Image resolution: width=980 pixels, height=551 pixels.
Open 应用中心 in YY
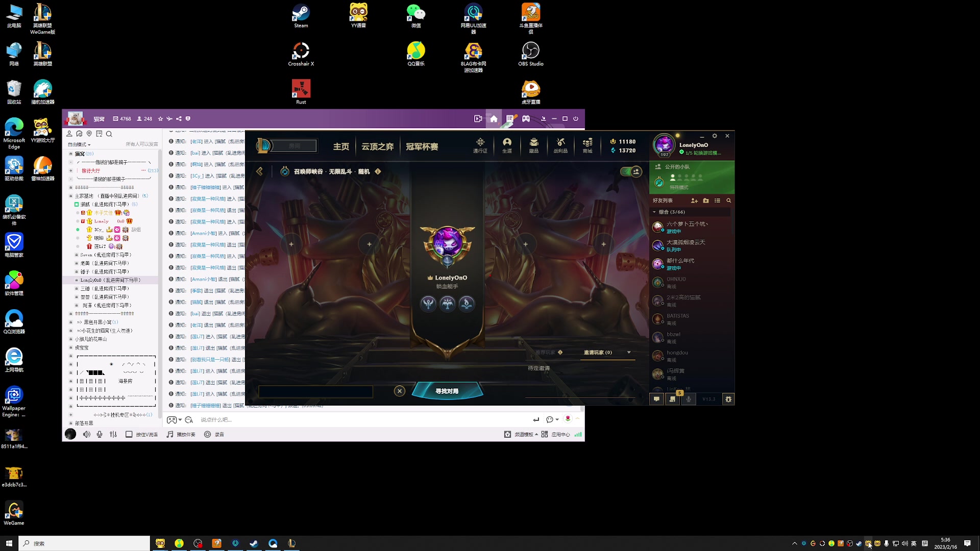pos(556,434)
